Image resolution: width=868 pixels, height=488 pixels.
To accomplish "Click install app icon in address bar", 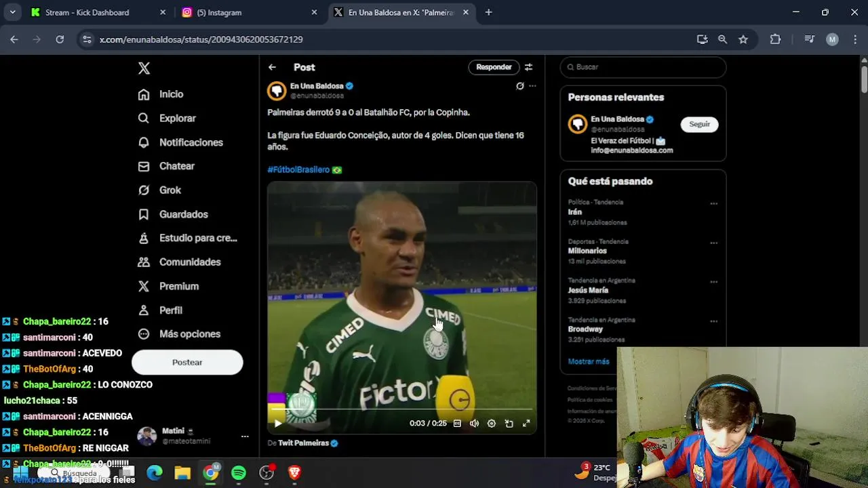I will [703, 39].
